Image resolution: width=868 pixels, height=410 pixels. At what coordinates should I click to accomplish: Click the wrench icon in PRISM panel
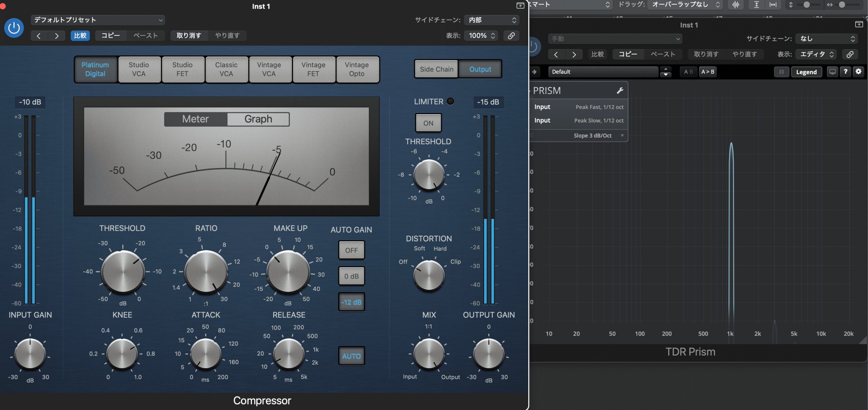(x=620, y=90)
